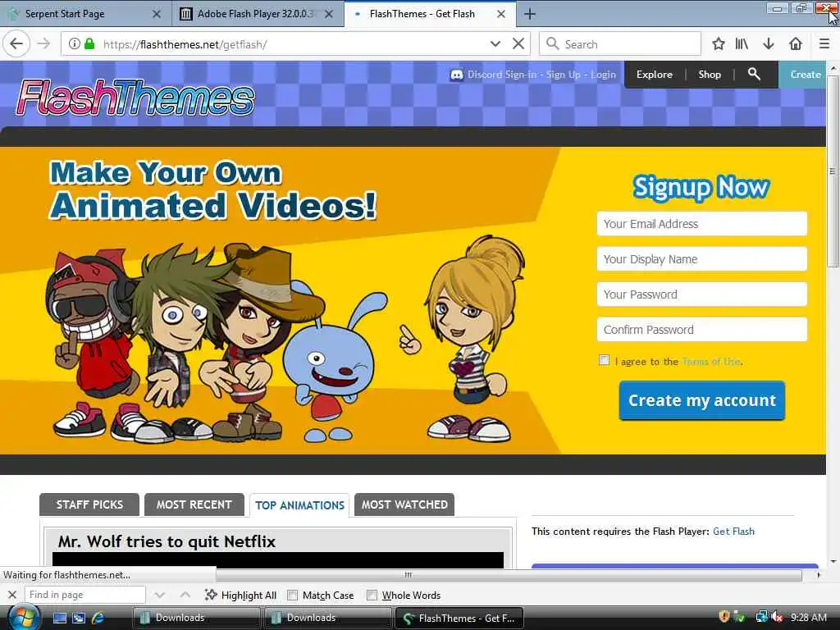Screen dimensions: 840x630
Task: Open site information icon in address bar
Action: click(x=75, y=44)
